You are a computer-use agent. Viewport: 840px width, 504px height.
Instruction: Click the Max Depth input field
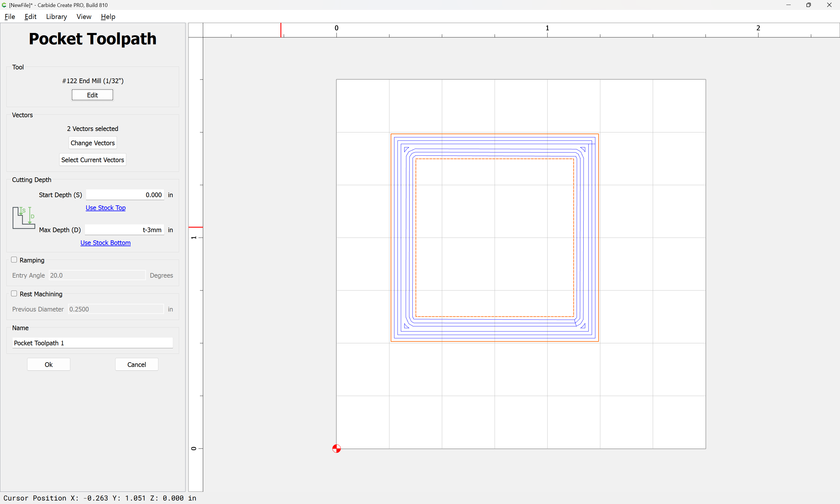click(x=125, y=230)
